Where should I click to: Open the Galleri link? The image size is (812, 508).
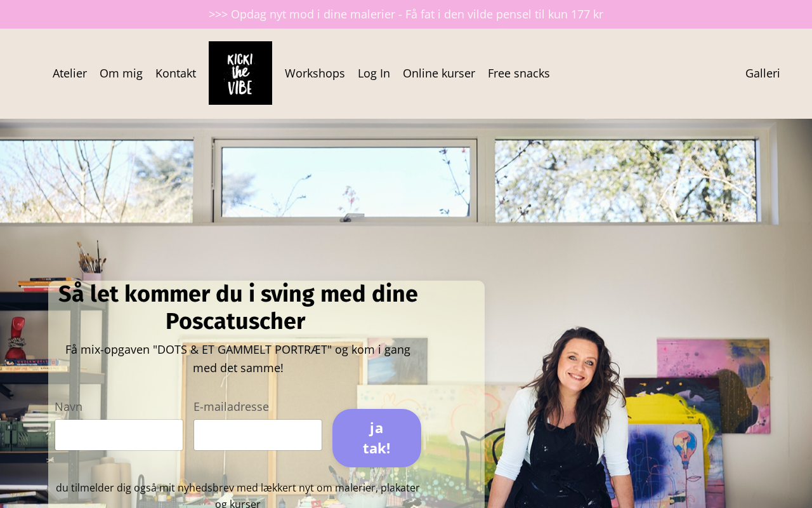click(763, 73)
